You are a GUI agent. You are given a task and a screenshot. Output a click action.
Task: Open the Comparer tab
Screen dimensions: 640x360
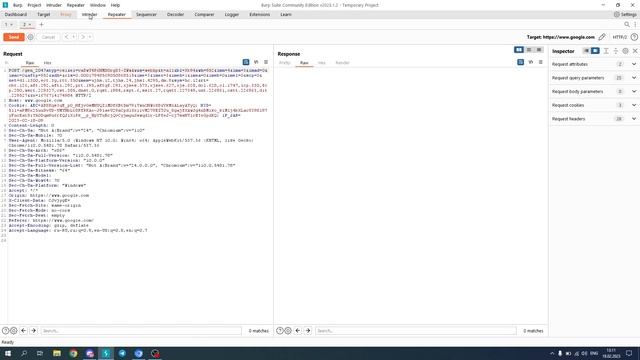click(204, 14)
